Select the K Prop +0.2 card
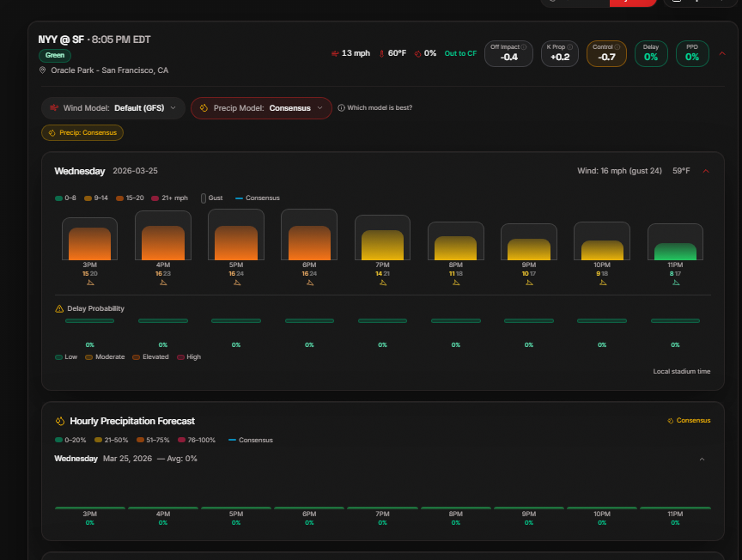742x560 pixels. point(560,53)
